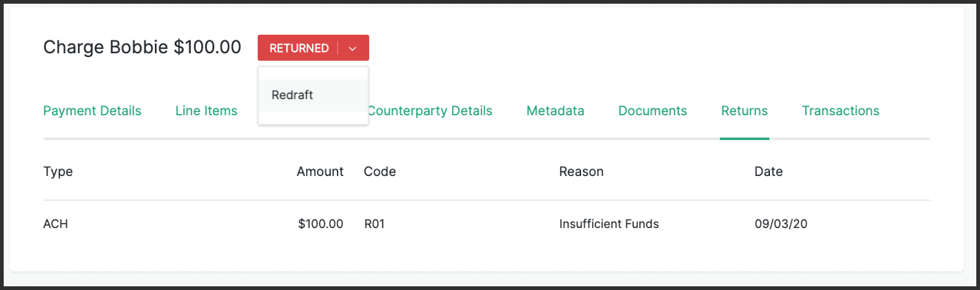Go to the Metadata tab
Image resolution: width=980 pixels, height=290 pixels.
(555, 111)
